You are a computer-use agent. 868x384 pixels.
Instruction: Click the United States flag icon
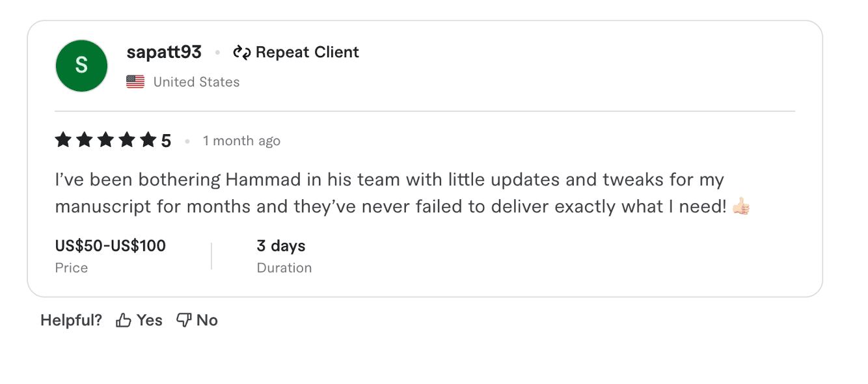pos(135,81)
